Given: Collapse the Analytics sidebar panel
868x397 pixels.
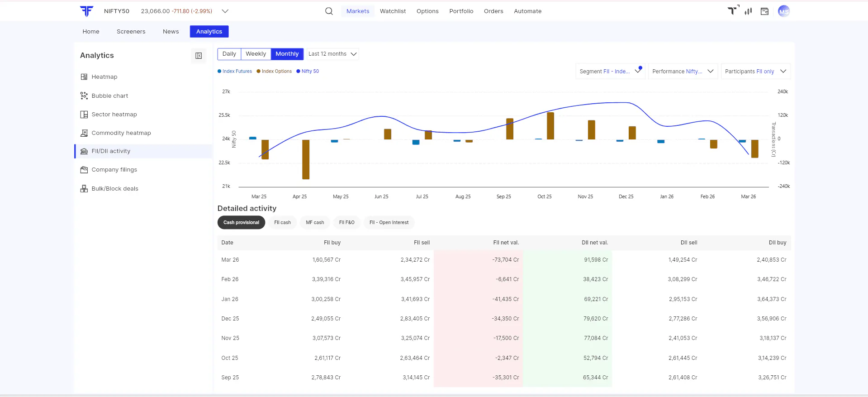Looking at the screenshot, I should tap(199, 56).
